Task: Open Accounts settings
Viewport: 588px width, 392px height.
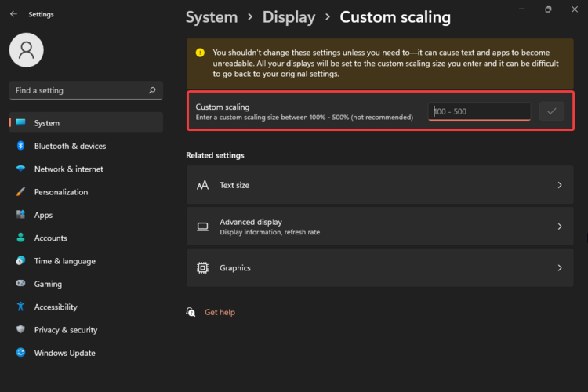Action: (x=86, y=238)
